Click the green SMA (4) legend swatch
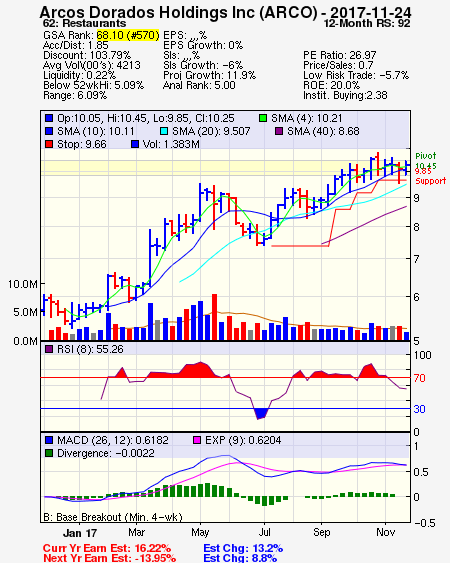450x563 pixels. (x=263, y=118)
